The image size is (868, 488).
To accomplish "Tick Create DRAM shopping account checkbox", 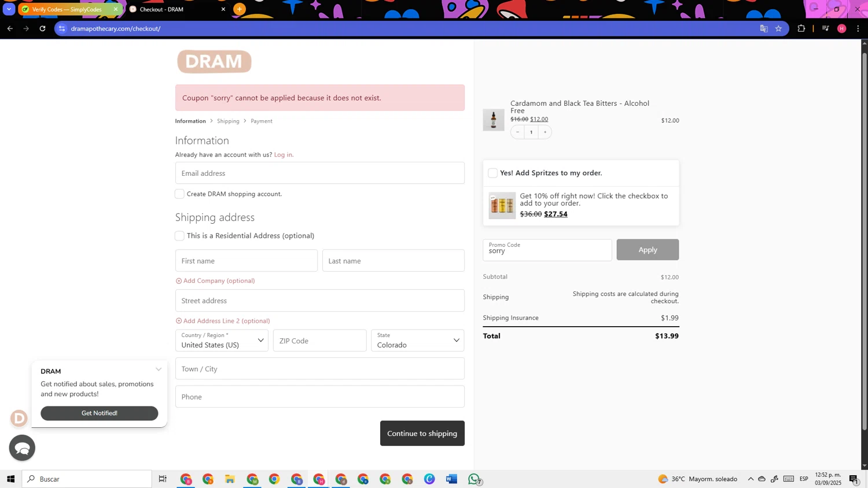I will tap(179, 194).
